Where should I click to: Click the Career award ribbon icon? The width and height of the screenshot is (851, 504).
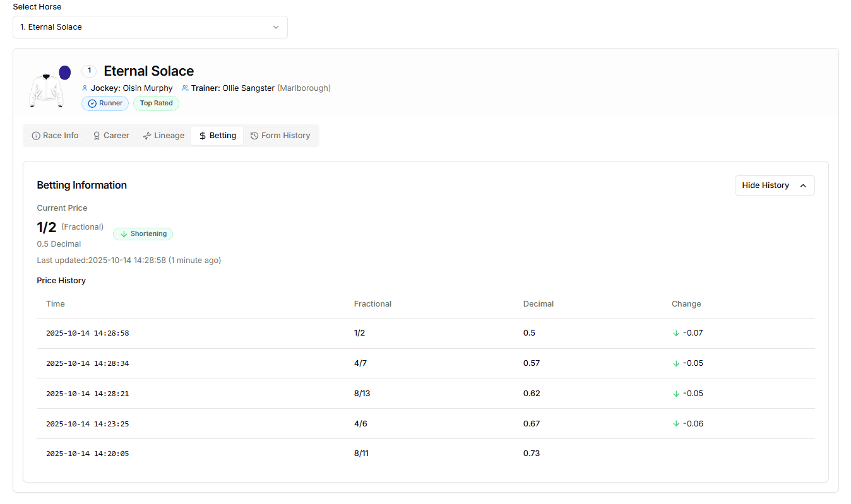click(x=97, y=136)
